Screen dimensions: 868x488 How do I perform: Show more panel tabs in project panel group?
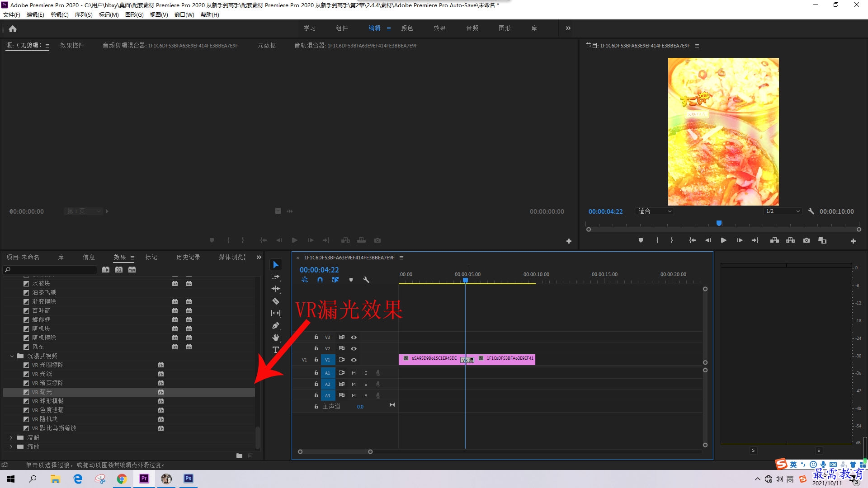(259, 257)
